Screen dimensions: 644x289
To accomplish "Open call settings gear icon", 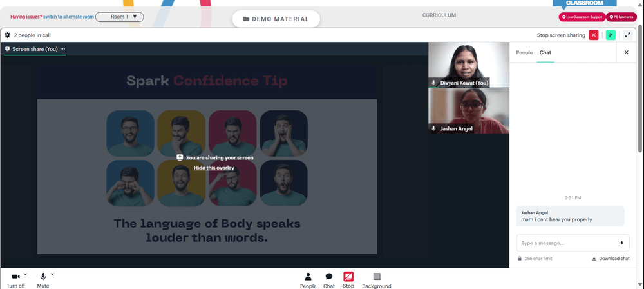I will tap(7, 35).
